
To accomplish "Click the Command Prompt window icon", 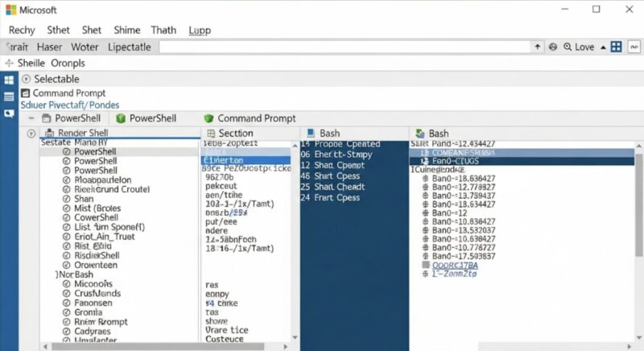I will (x=25, y=93).
